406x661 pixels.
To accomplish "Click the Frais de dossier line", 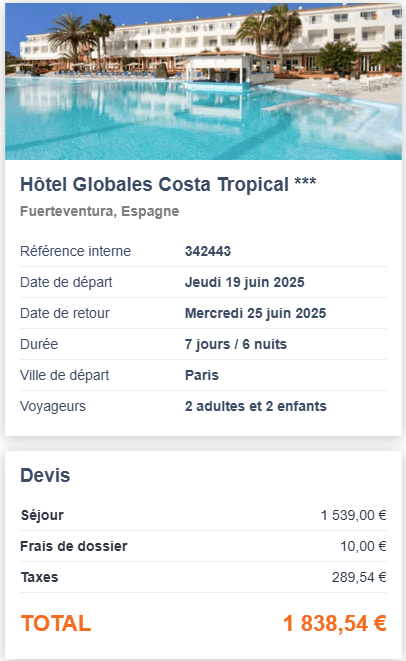I will coord(203,546).
